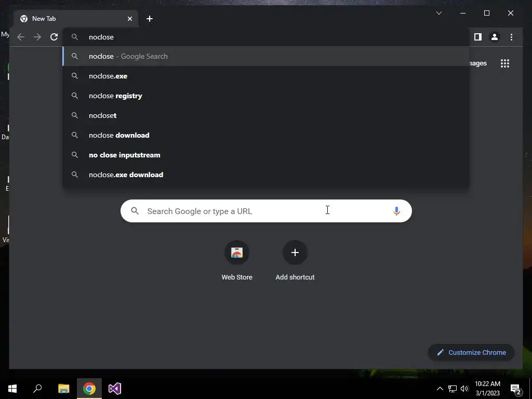The height and width of the screenshot is (399, 532).
Task: Open Chrome's three-dot menu
Action: click(511, 37)
